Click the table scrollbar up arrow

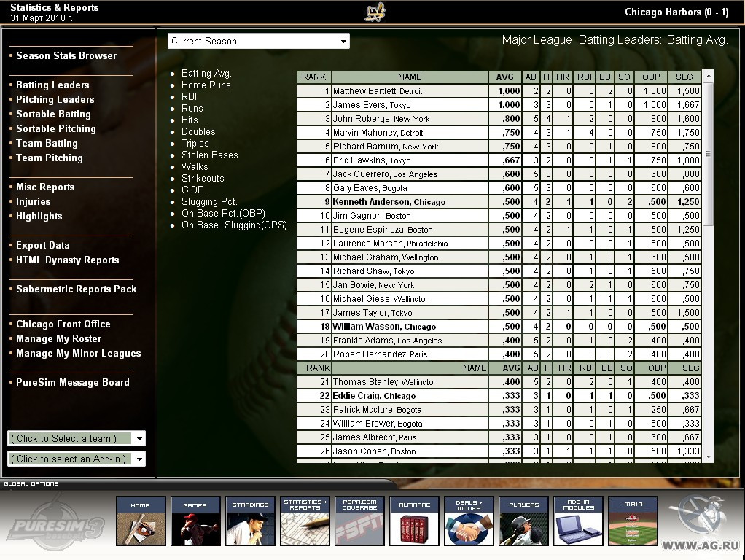pos(709,76)
